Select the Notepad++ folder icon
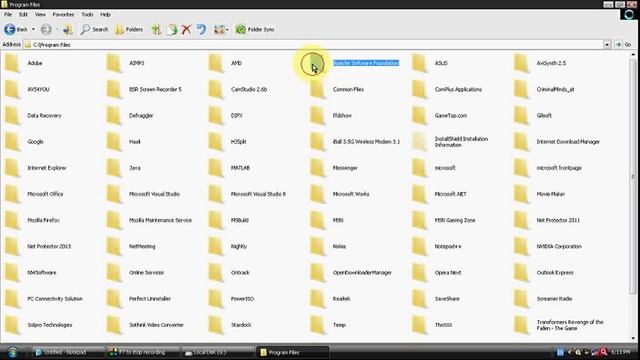 420,246
